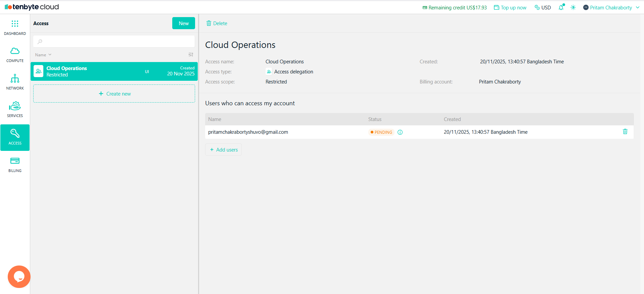View Remaining credit US$17.93

click(x=455, y=7)
